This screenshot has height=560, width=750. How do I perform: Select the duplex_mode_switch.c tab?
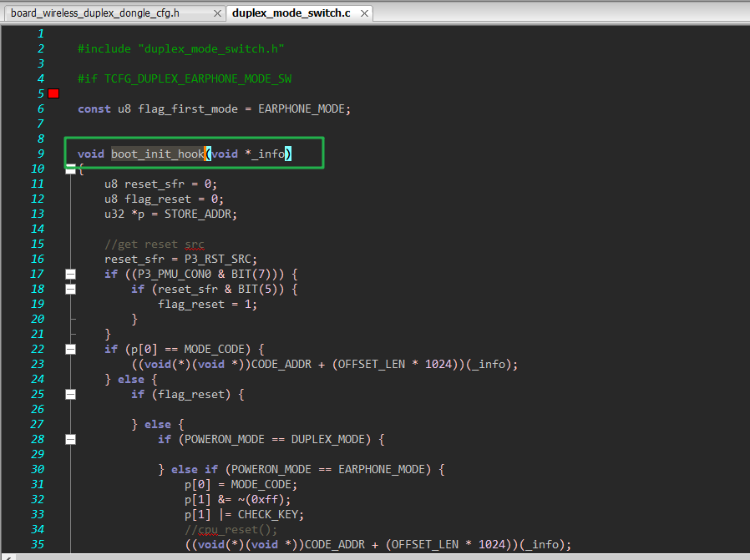(x=291, y=13)
